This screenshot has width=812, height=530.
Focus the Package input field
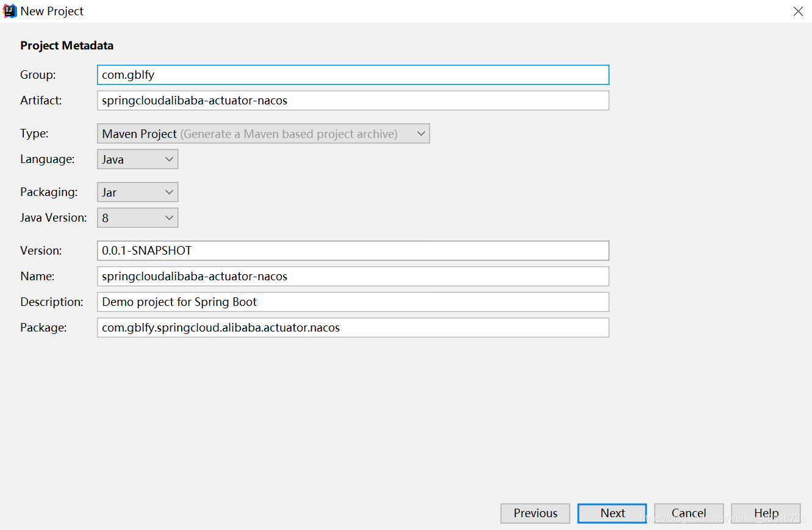353,327
